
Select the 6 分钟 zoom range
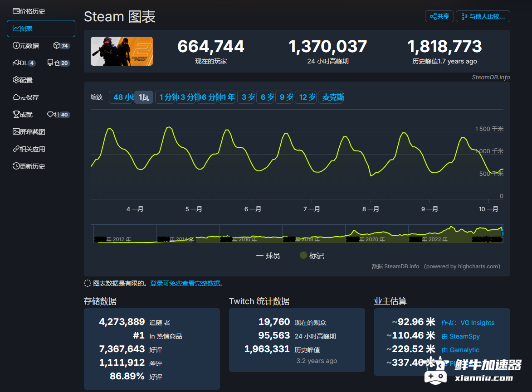[x=207, y=97]
